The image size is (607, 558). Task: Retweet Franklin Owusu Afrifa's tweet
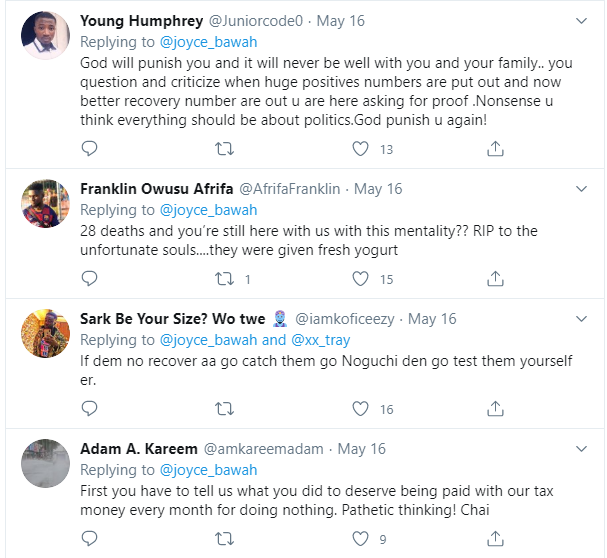click(225, 279)
